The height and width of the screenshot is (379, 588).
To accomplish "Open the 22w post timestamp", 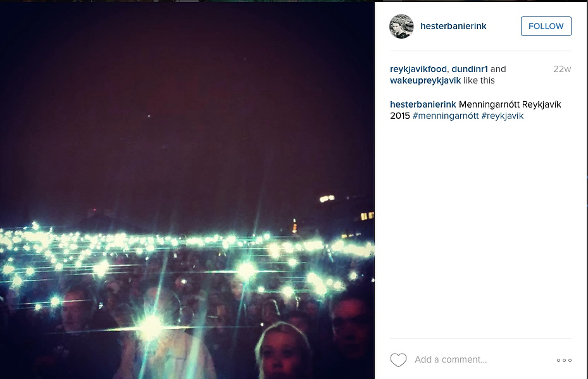I will click(562, 69).
